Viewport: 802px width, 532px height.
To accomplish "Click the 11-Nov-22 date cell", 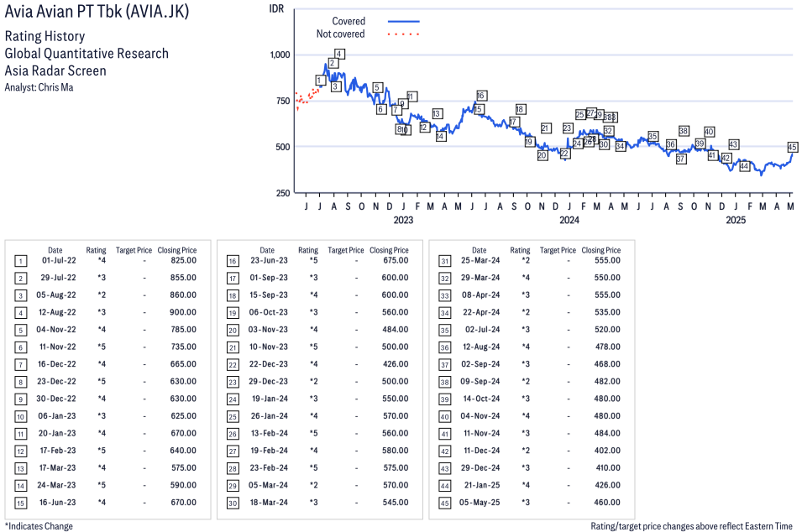I will point(58,347).
